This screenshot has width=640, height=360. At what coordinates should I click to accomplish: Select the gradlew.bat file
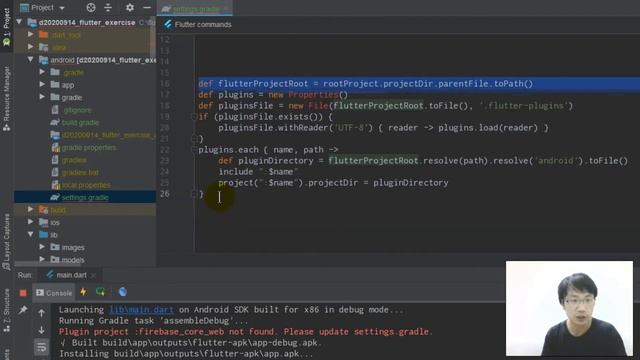[x=80, y=172]
